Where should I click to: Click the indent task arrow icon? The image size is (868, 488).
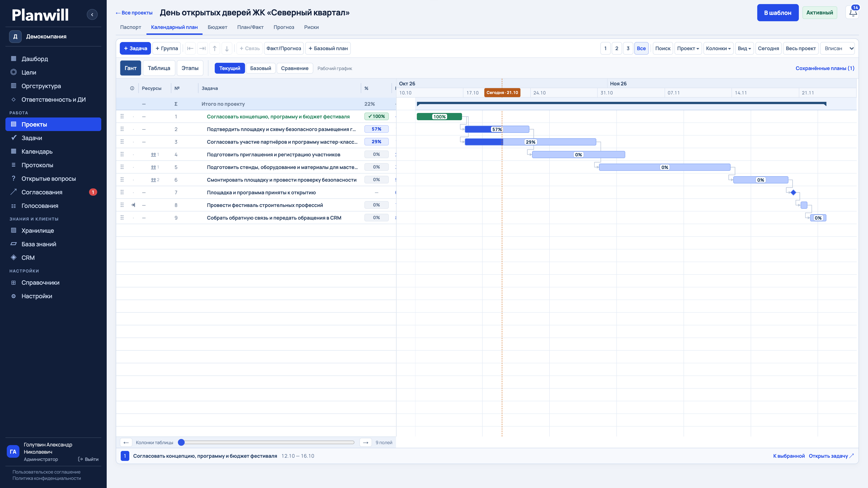[203, 49]
